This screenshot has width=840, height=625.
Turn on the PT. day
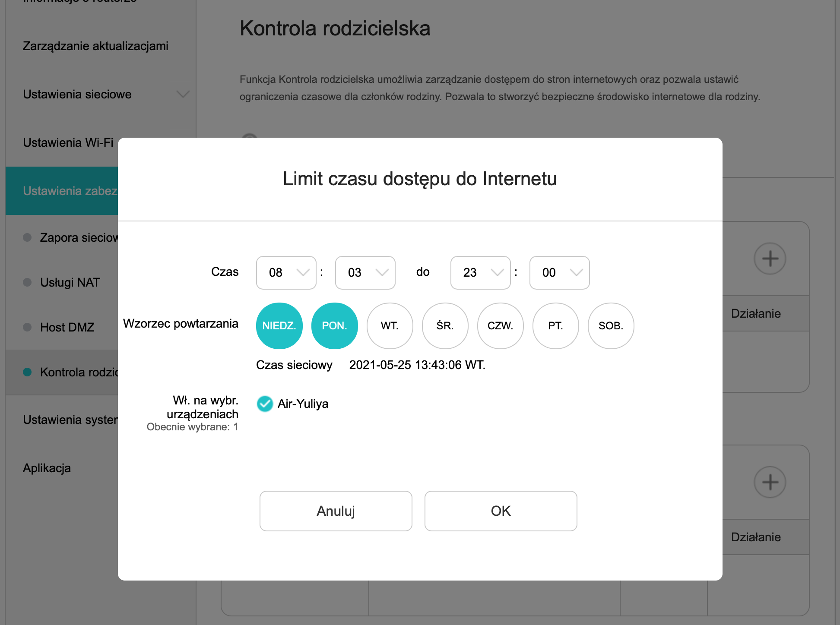point(555,326)
